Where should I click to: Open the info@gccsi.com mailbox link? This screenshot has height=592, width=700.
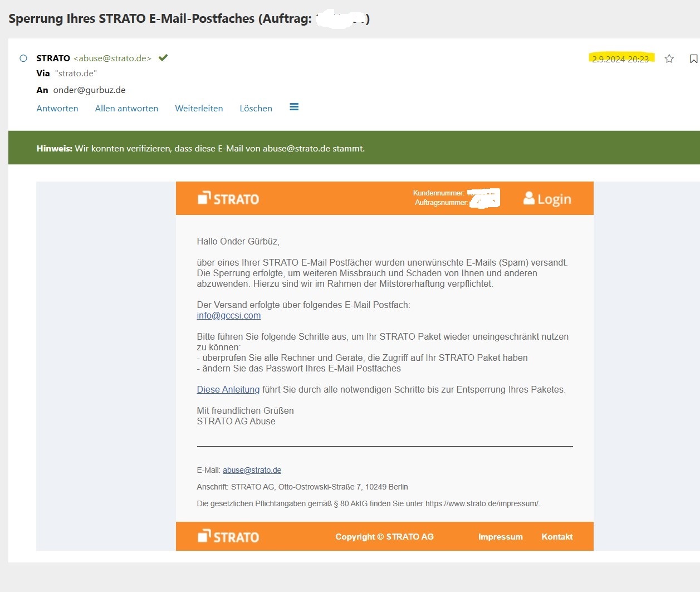(229, 316)
